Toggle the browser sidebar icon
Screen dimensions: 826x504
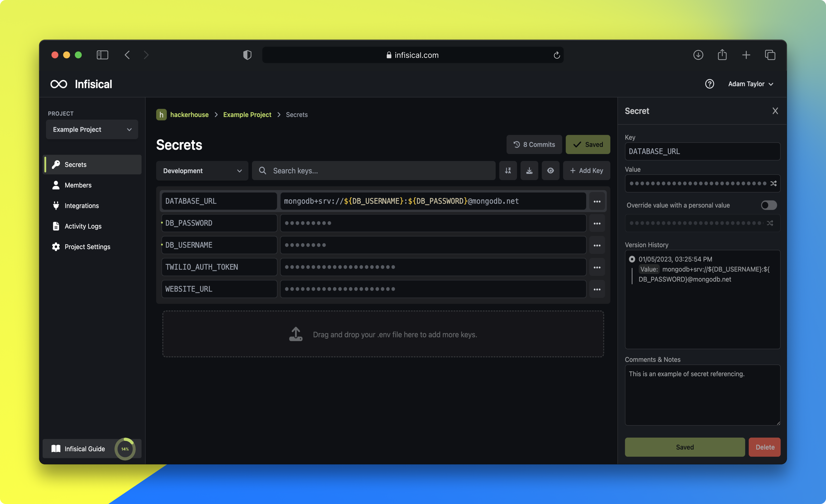pos(102,55)
